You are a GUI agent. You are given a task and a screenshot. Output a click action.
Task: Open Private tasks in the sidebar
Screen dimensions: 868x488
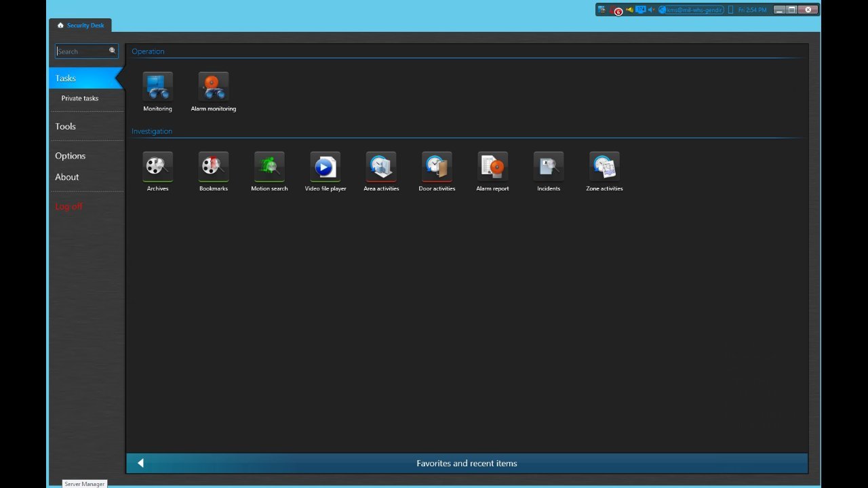click(x=80, y=98)
